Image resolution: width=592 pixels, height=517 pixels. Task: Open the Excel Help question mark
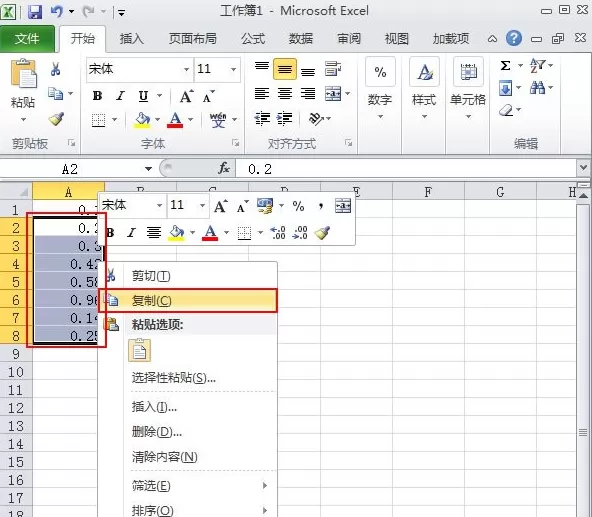514,38
